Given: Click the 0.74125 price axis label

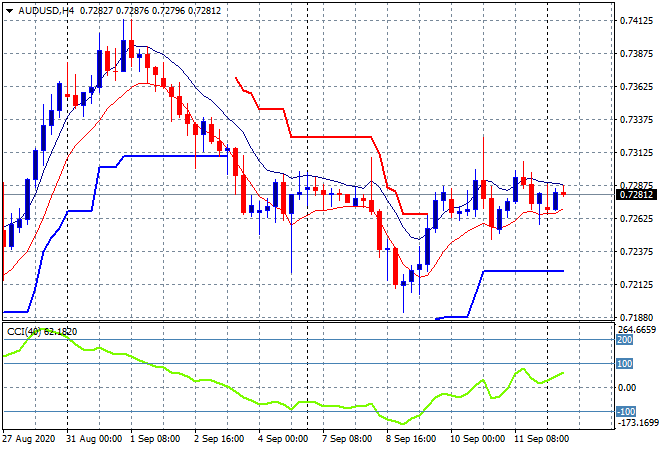Looking at the screenshot, I should (x=636, y=21).
